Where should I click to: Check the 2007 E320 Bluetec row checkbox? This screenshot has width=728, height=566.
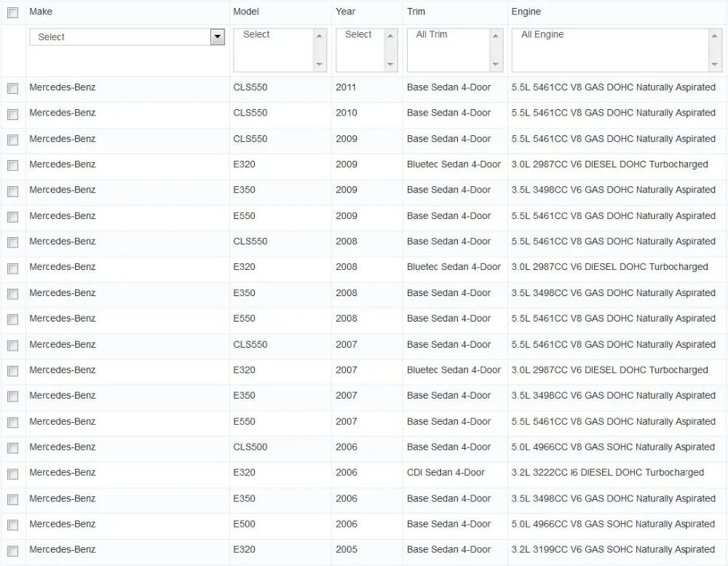(x=13, y=371)
